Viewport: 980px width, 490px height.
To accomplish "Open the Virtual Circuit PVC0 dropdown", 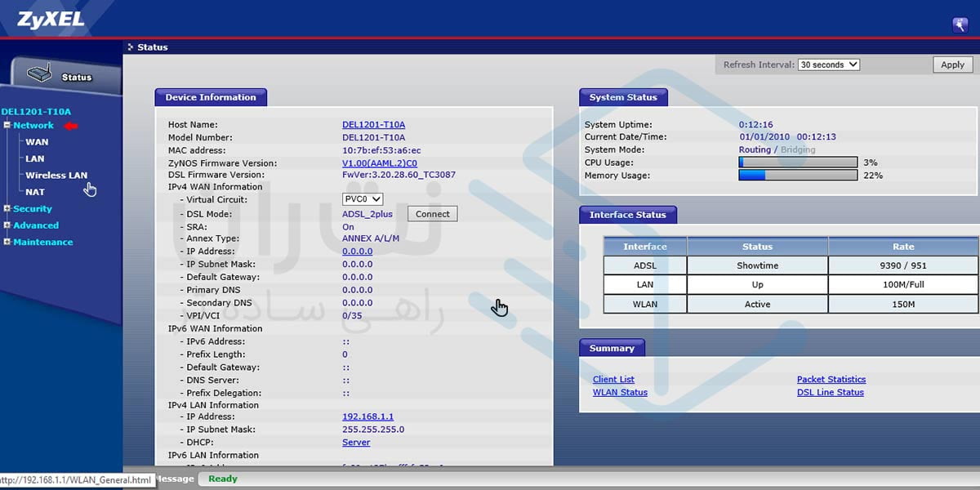I will click(363, 199).
